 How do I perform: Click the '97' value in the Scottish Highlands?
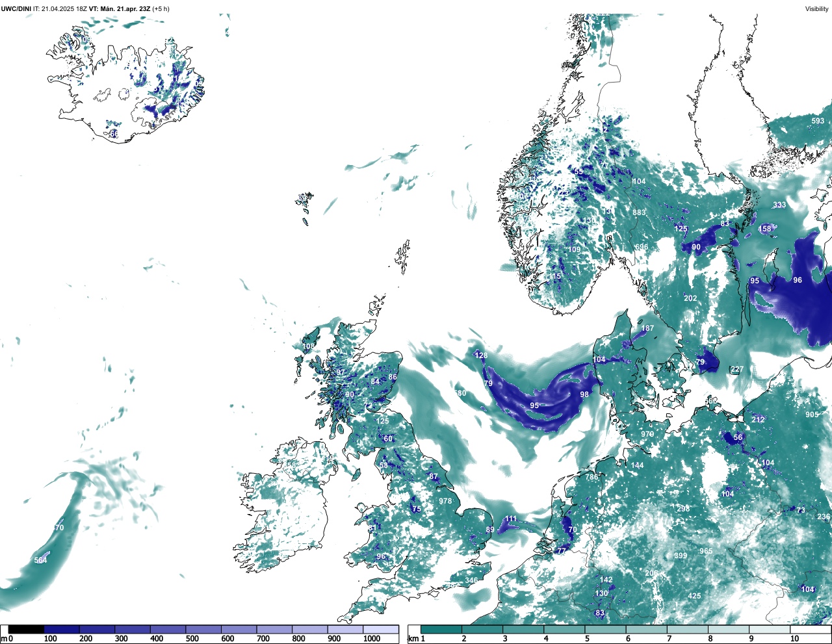(341, 372)
